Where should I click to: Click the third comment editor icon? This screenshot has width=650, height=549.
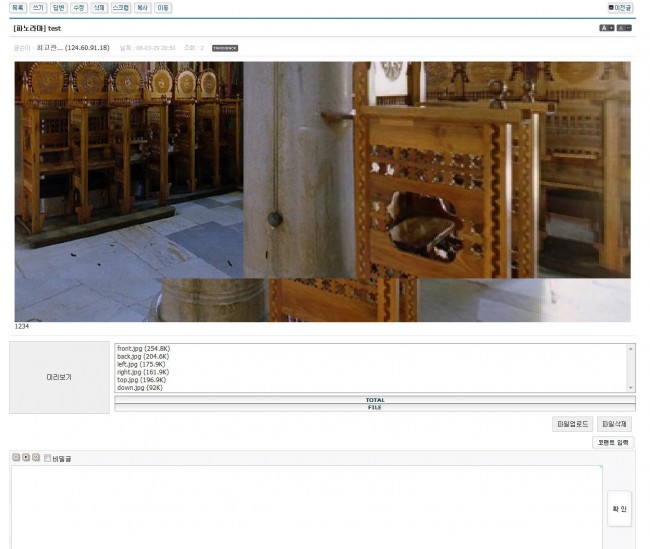click(36, 457)
